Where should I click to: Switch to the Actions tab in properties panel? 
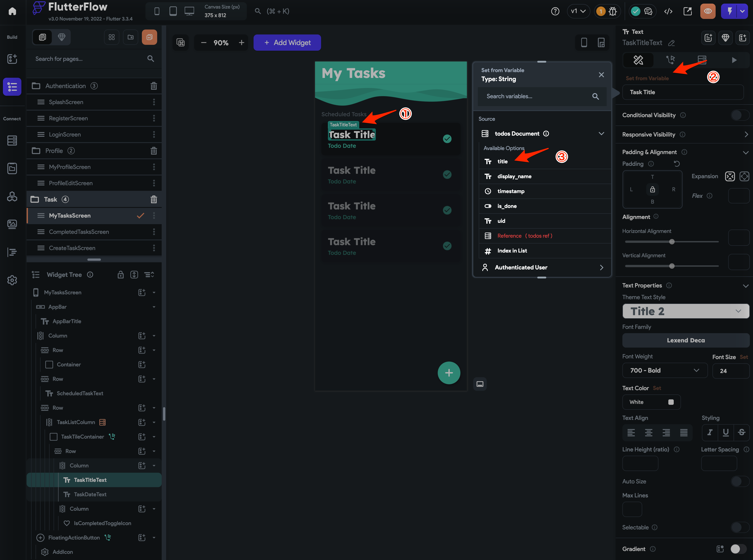[x=671, y=60]
